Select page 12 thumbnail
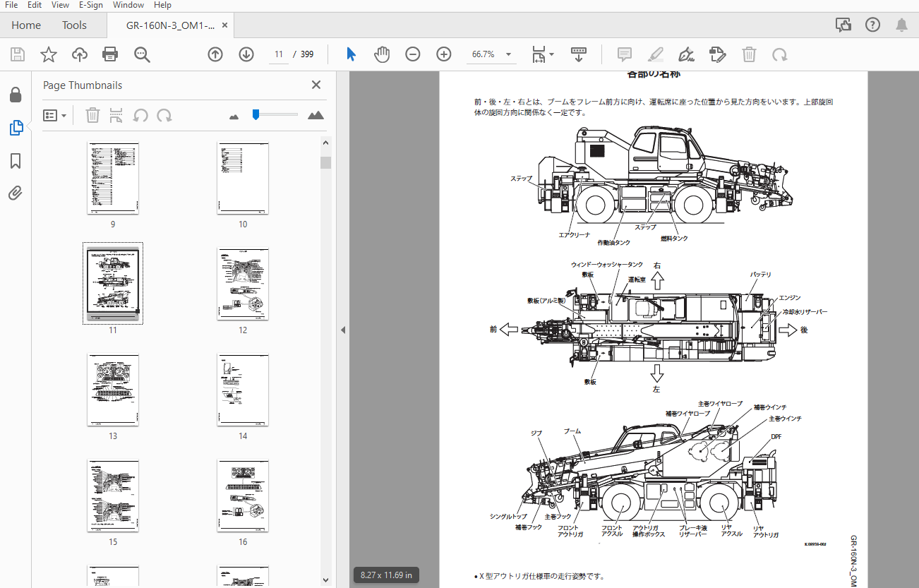The height and width of the screenshot is (588, 919). [x=243, y=284]
